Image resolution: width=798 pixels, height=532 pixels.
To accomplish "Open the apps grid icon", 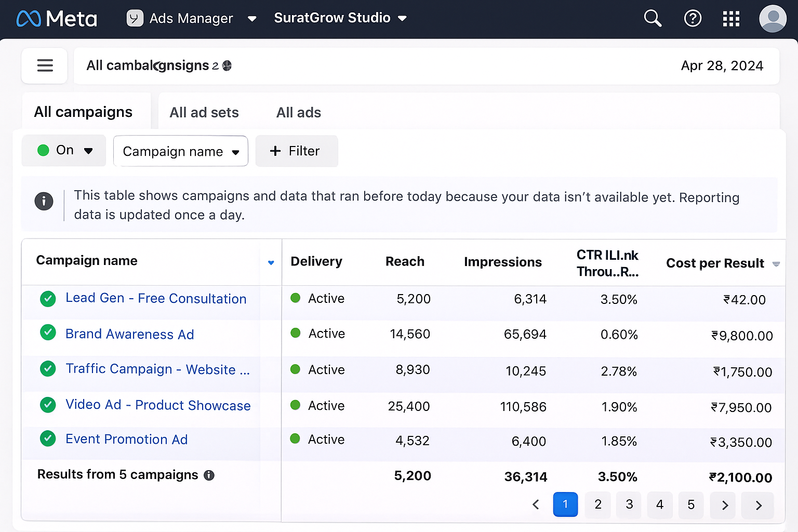I will 731,18.
